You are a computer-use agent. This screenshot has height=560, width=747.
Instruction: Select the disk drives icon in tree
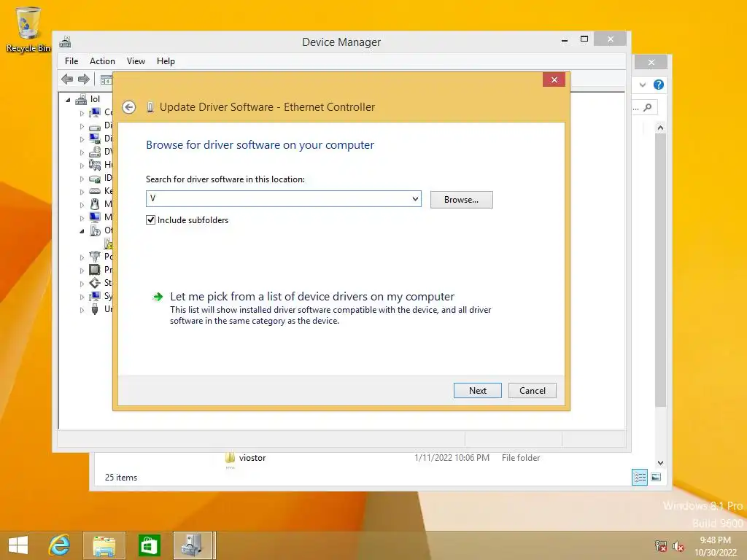[95, 126]
